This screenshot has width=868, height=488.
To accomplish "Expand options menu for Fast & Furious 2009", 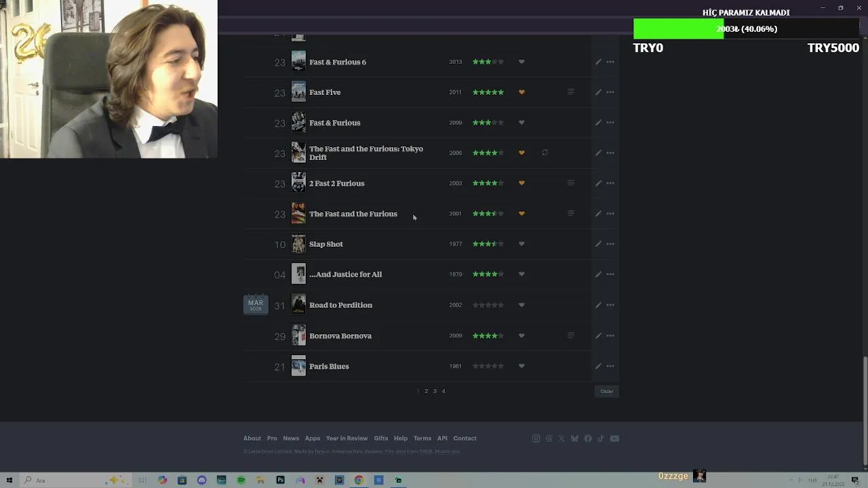I will click(610, 123).
